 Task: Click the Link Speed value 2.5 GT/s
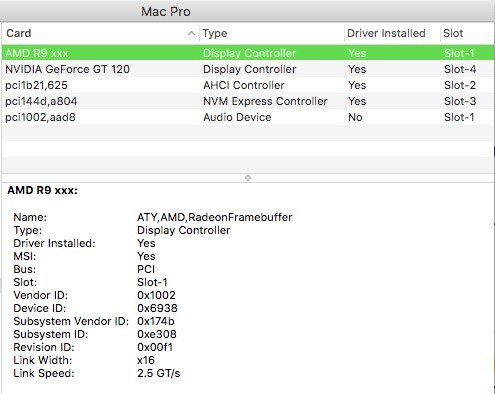click(159, 373)
